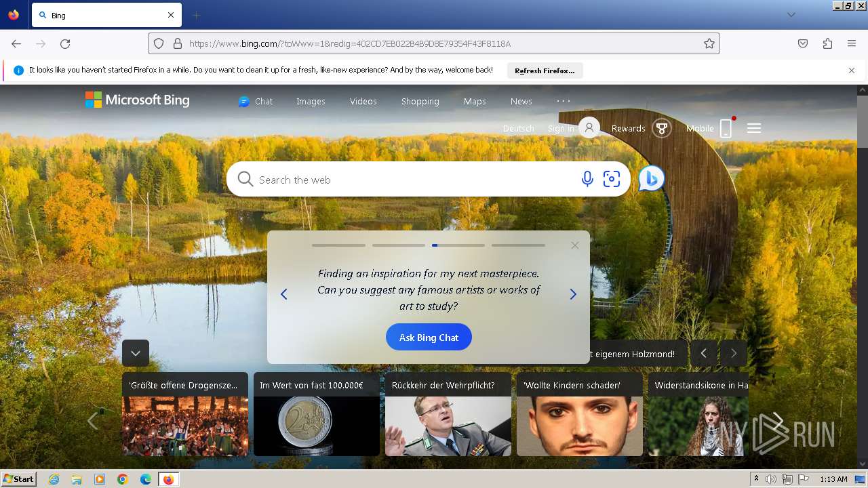The height and width of the screenshot is (488, 868).
Task: Open the 'Wollte Kindern schaden' news card
Action: pyautogui.click(x=580, y=413)
